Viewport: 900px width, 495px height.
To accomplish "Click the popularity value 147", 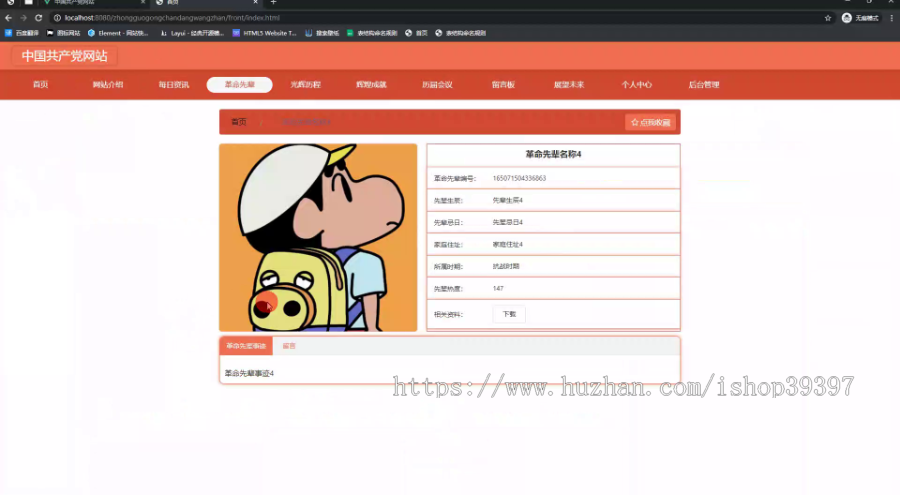I will click(498, 288).
